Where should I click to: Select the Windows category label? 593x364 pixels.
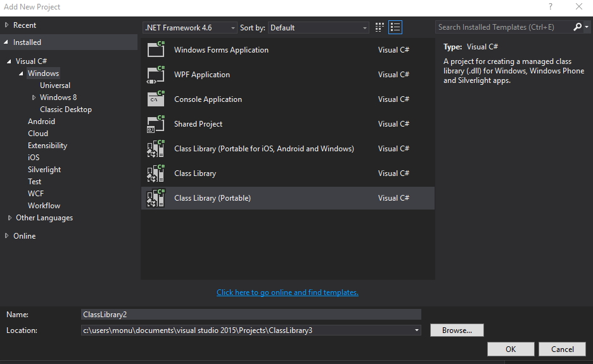43,73
